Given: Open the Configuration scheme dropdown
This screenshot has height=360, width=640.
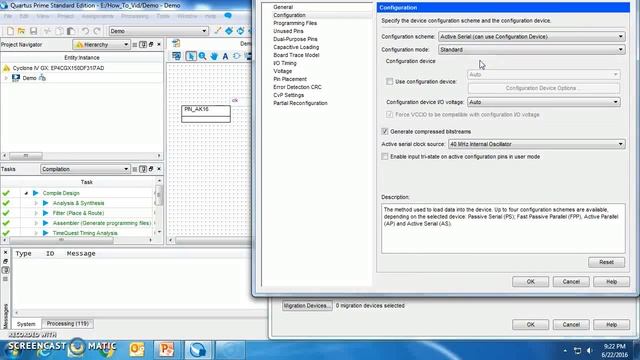Looking at the screenshot, I should click(x=531, y=36).
